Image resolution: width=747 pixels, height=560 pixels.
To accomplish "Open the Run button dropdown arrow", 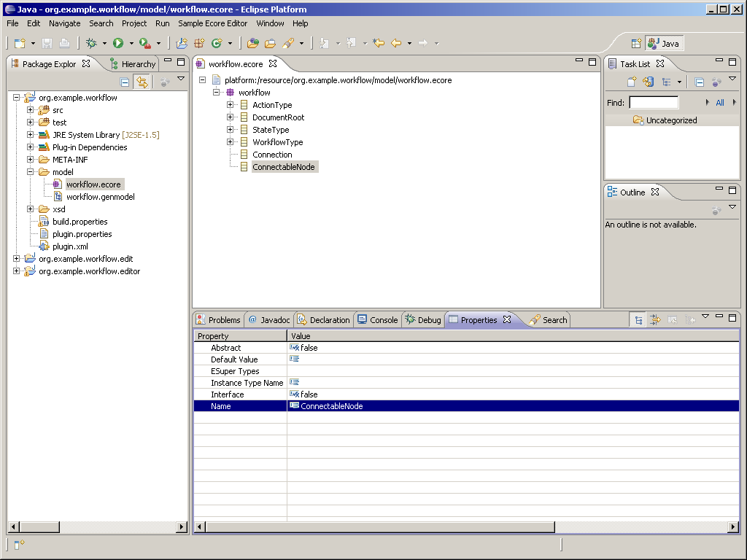I will [131, 44].
